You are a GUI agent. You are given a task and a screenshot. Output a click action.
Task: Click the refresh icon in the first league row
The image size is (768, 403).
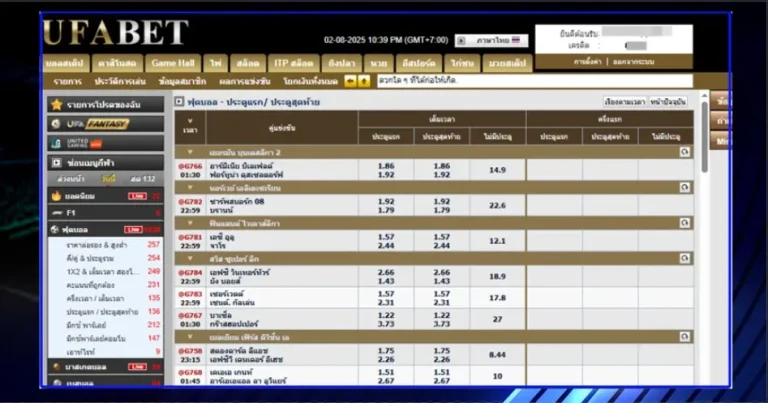684,152
